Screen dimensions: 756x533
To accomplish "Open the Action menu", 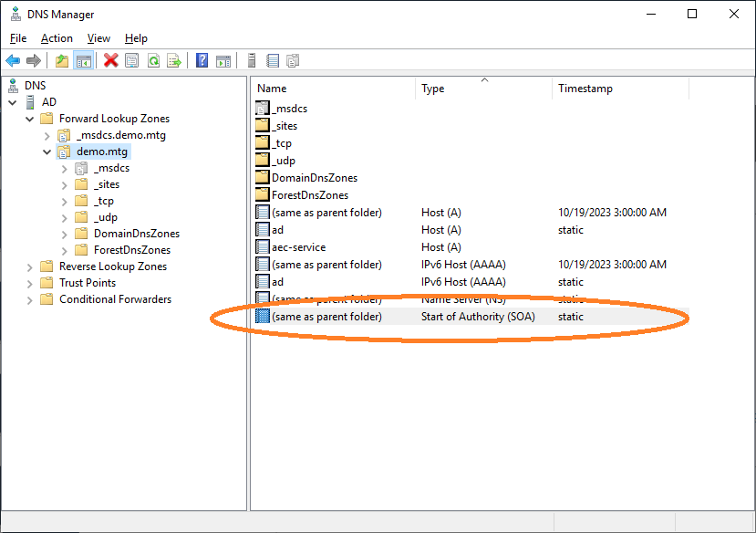I will point(57,38).
